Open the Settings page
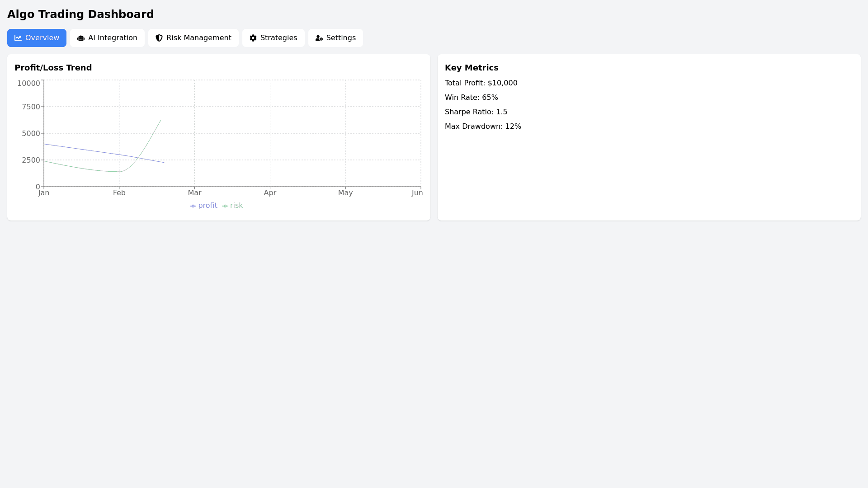Viewport: 868px width, 488px height. click(x=335, y=38)
